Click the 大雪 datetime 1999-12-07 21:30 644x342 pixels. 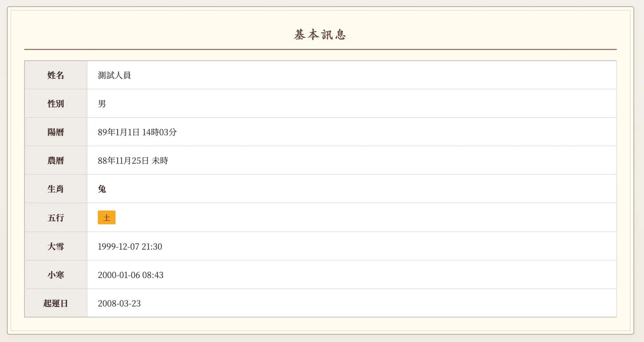coord(130,246)
